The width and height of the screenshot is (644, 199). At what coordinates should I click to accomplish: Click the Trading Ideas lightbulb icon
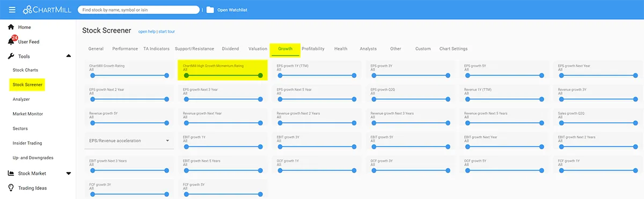(11, 188)
